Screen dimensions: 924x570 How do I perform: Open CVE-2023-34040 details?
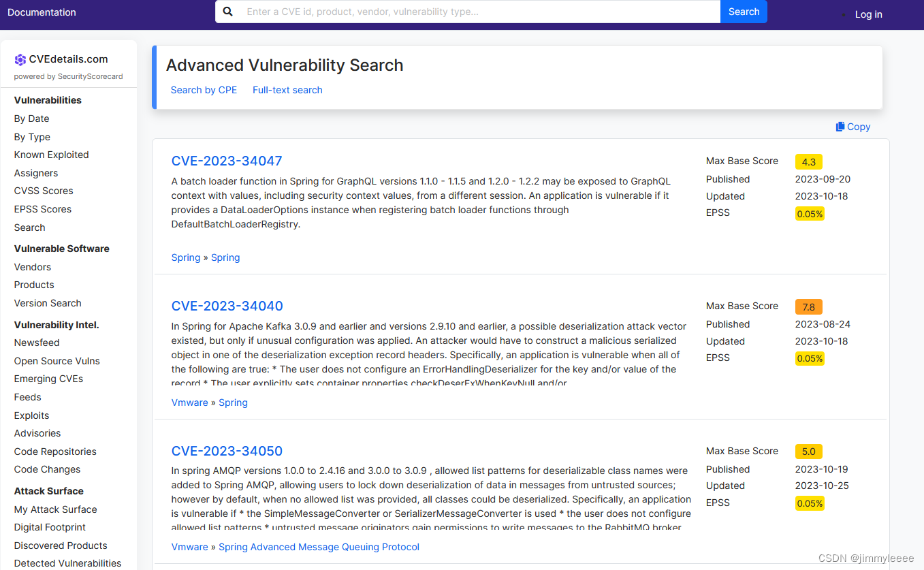tap(227, 306)
